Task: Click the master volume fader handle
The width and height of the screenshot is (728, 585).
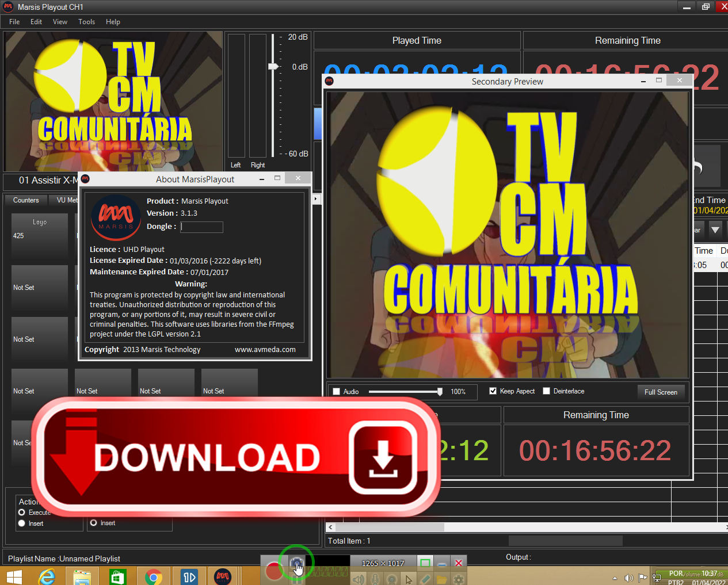Action: (x=273, y=67)
